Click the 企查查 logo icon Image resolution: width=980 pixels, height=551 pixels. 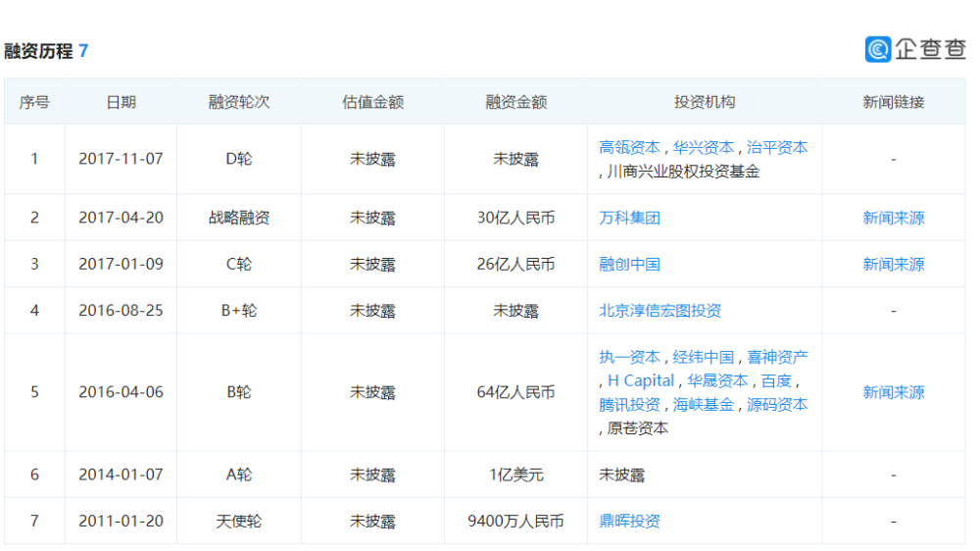point(877,49)
